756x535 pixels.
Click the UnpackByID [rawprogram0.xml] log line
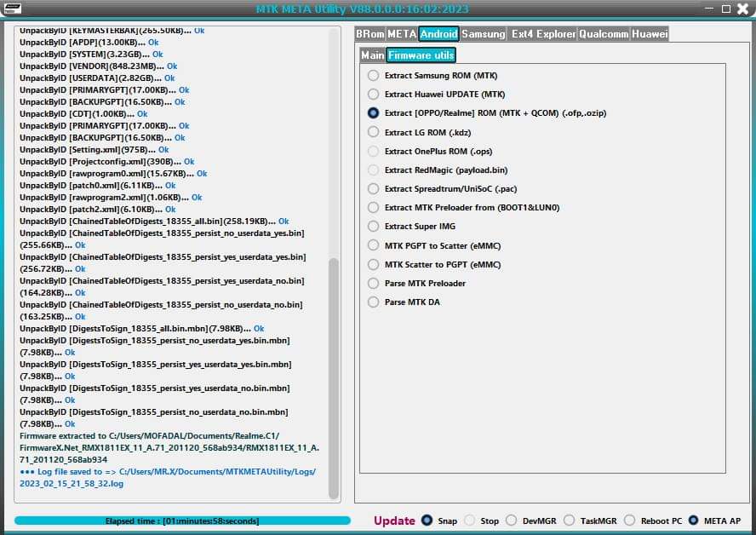click(x=113, y=173)
